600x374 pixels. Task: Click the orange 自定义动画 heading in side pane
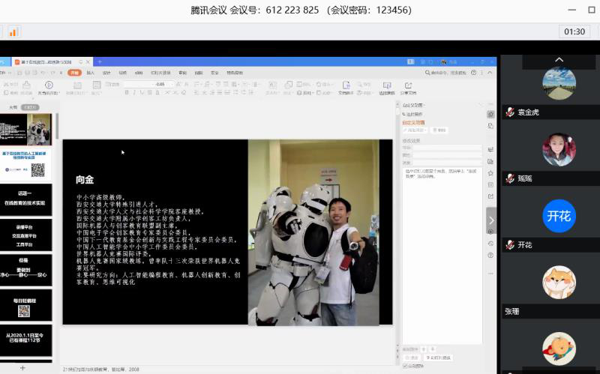(x=414, y=122)
